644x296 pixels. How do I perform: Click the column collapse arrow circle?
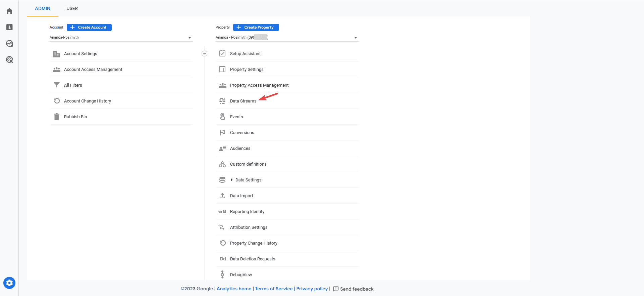click(205, 53)
